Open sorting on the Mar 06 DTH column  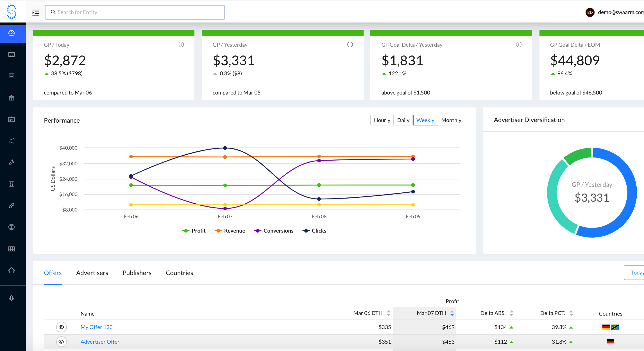pyautogui.click(x=388, y=313)
